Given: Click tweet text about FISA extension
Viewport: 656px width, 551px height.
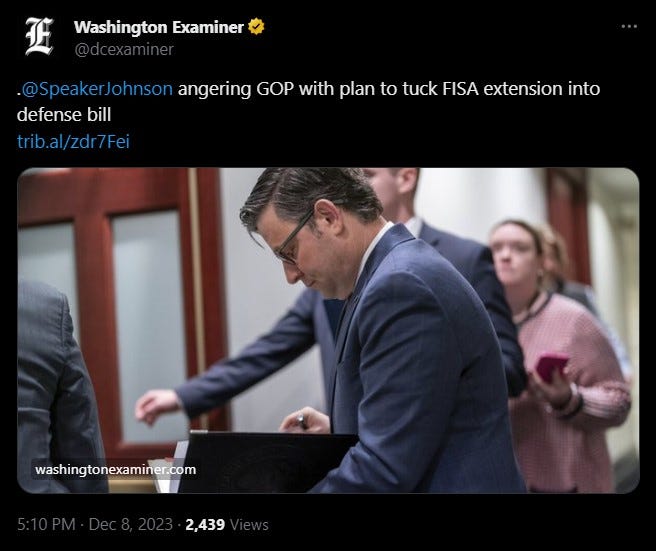Looking at the screenshot, I should click(308, 102).
